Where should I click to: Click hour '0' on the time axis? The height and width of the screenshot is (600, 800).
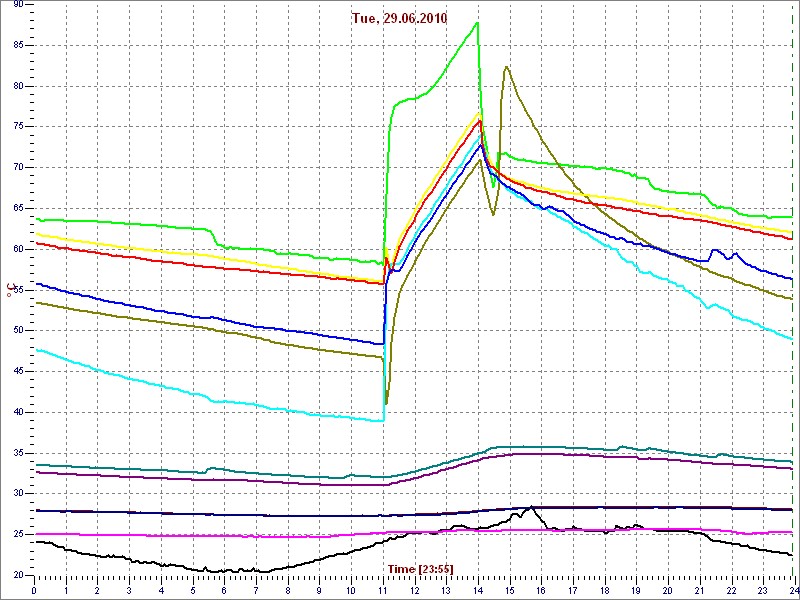coord(34,591)
